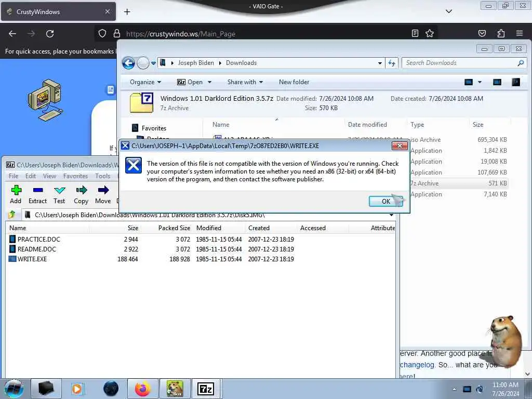Go up one folder level in 7-Zip

click(12, 215)
